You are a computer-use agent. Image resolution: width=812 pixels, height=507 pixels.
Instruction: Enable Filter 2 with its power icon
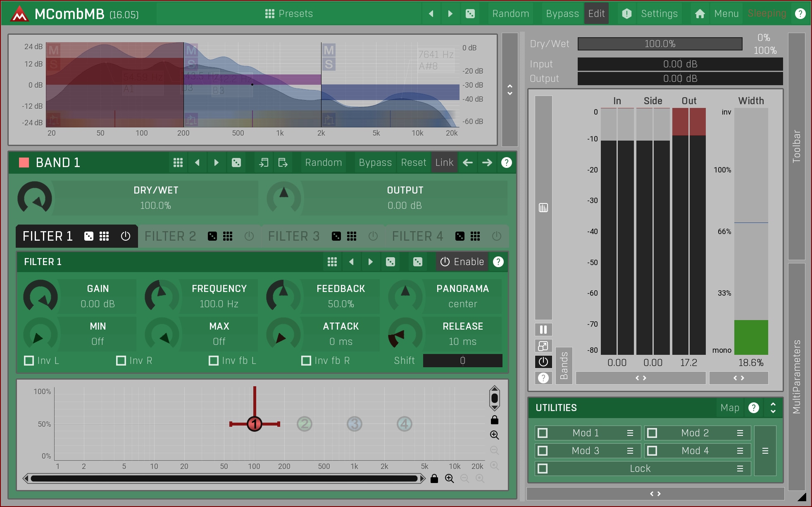click(249, 236)
